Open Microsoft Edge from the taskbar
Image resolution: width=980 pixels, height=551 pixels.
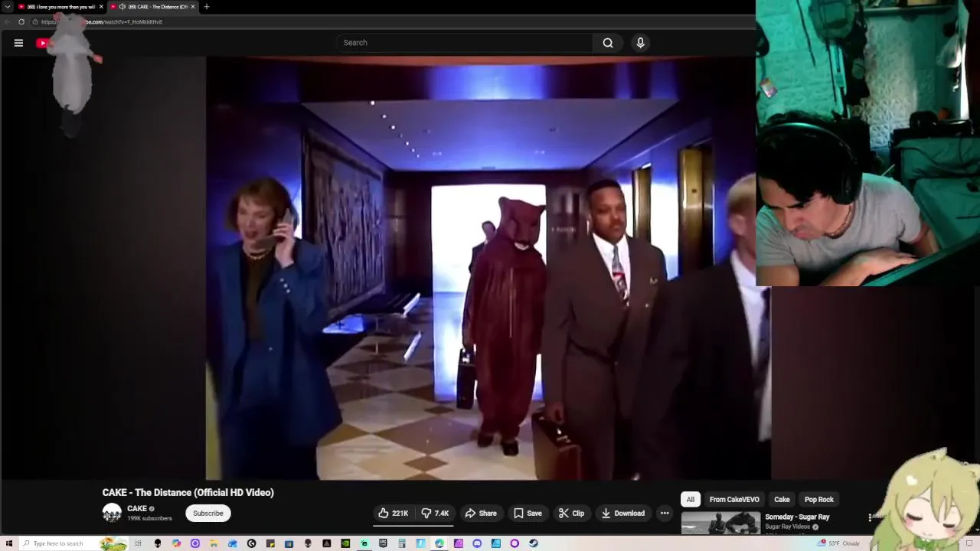click(439, 543)
